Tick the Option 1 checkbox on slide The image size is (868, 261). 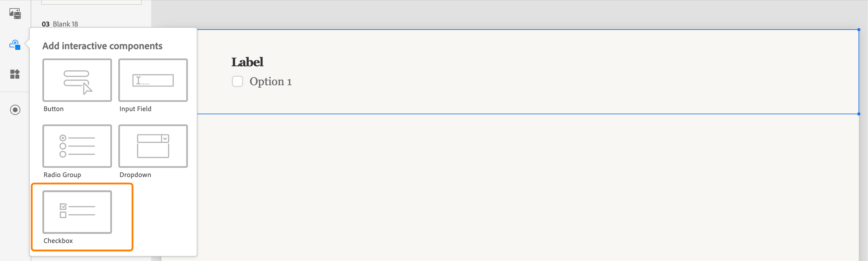tap(237, 81)
